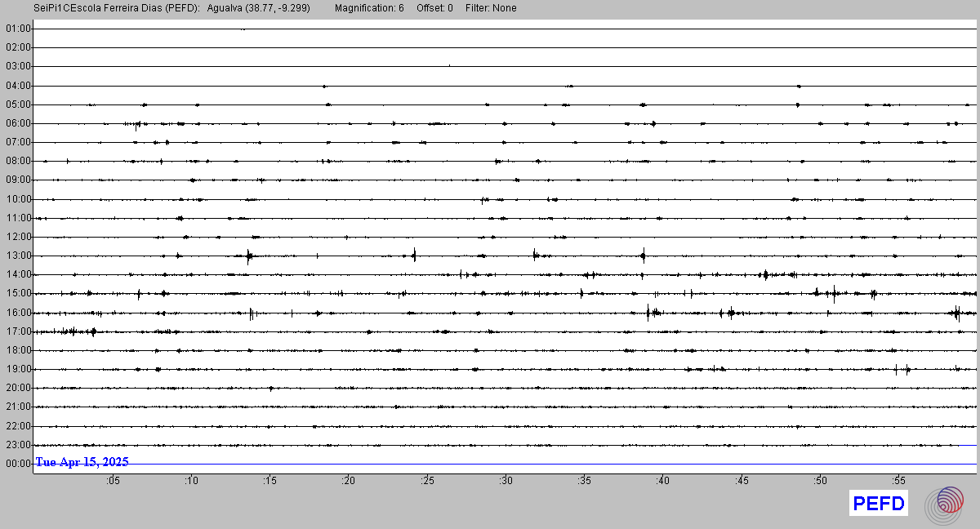Click the :15 minute axis tick label

coord(269,481)
